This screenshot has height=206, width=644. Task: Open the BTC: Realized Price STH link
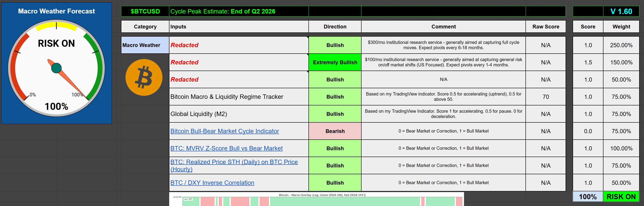[234, 162]
